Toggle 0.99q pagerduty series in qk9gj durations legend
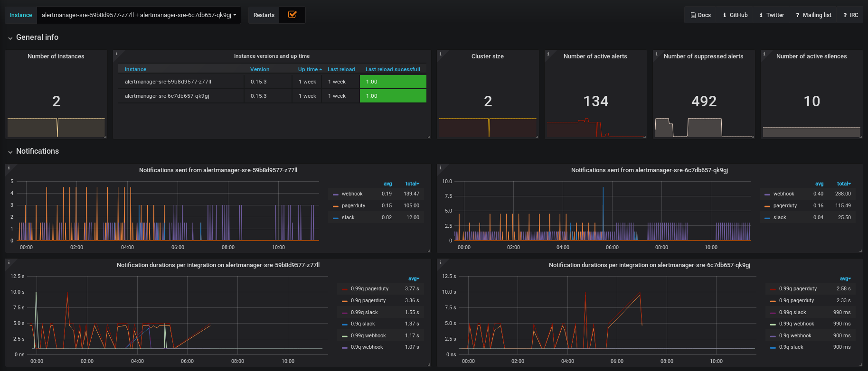This screenshot has height=371, width=868. pos(798,288)
